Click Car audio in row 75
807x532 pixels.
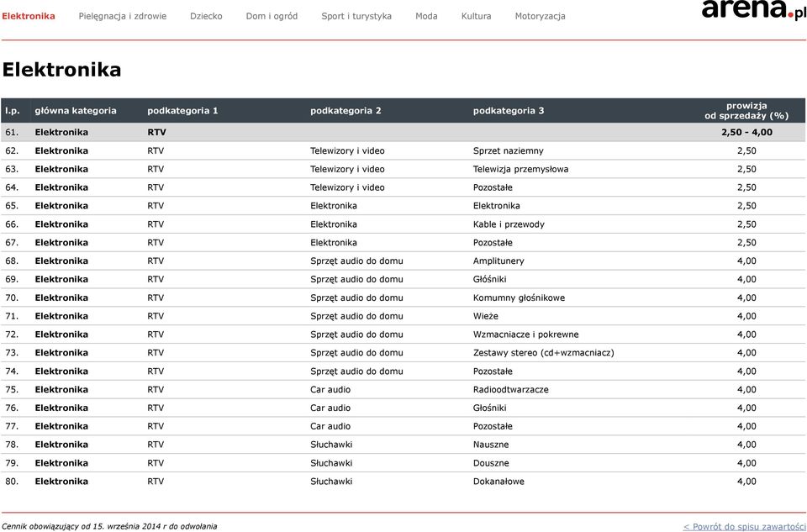click(330, 389)
